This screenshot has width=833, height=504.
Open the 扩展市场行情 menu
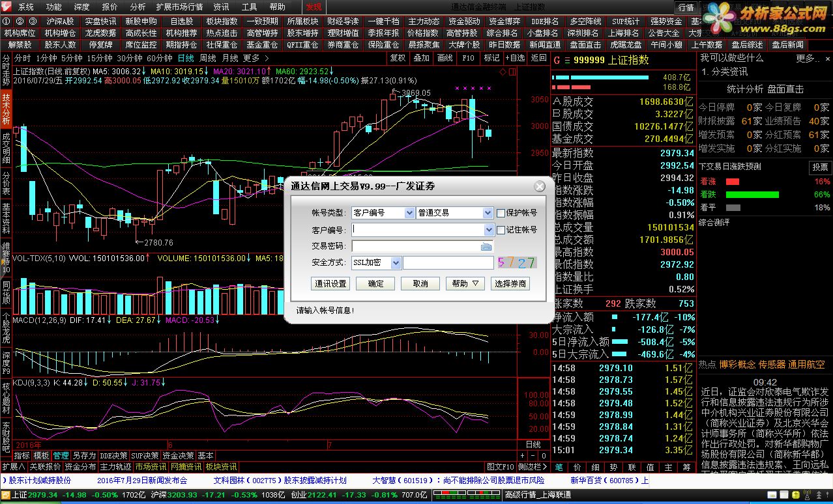179,7
